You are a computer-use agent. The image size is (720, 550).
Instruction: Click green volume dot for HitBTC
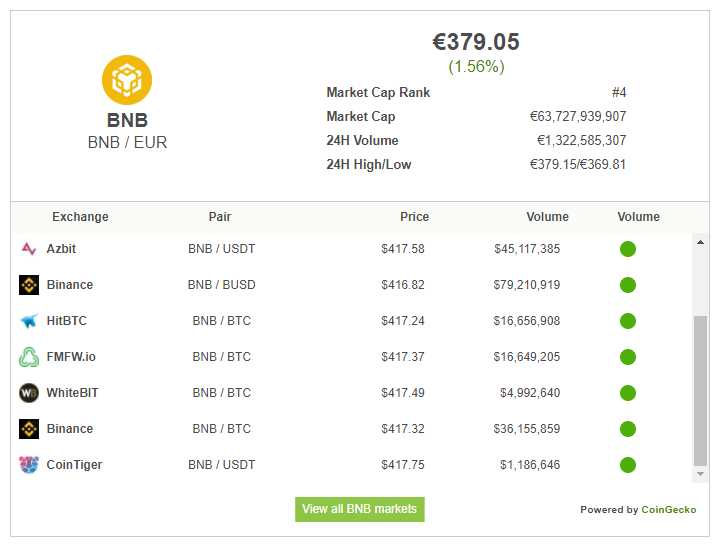pos(628,321)
